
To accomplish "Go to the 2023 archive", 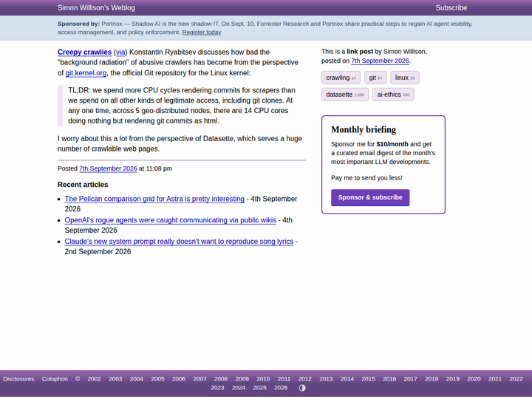I will (x=217, y=388).
